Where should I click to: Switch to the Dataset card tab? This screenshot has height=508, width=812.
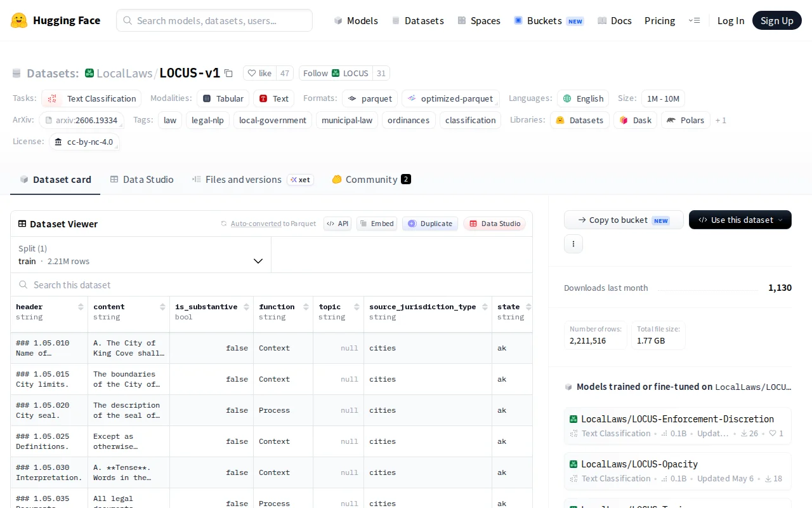tap(55, 180)
